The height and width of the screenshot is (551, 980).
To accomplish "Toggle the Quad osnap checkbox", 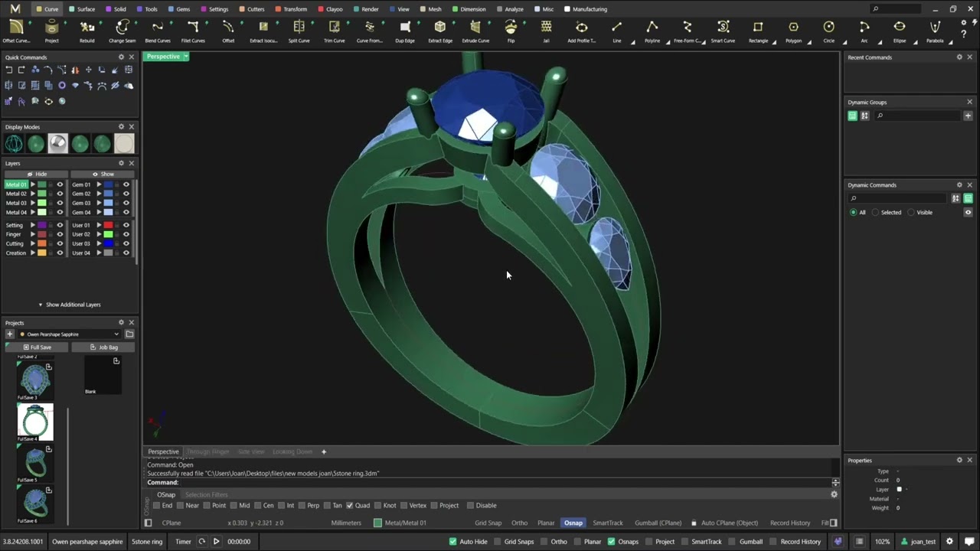I will click(350, 505).
